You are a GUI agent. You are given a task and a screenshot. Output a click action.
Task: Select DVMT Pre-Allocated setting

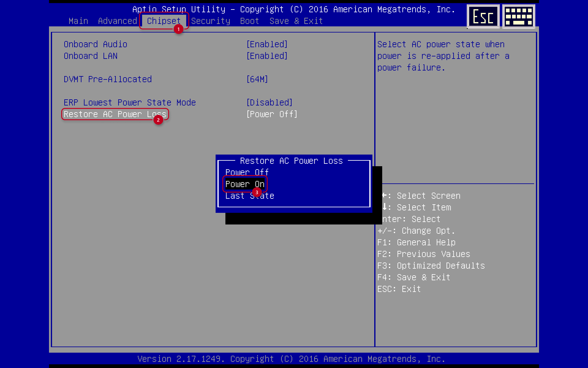pos(108,79)
